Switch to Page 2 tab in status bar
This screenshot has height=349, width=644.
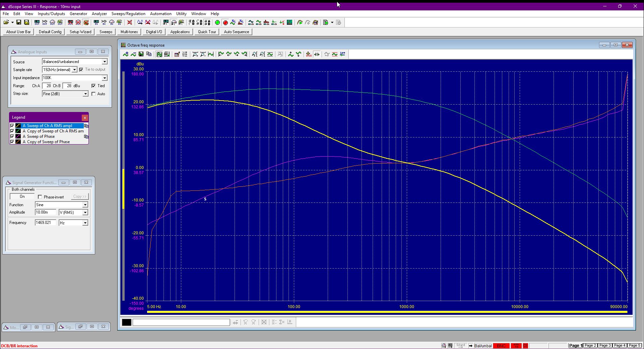(x=590, y=345)
